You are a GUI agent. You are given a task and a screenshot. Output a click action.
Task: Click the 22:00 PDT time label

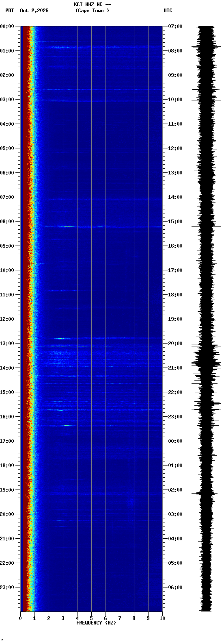click(x=7, y=563)
